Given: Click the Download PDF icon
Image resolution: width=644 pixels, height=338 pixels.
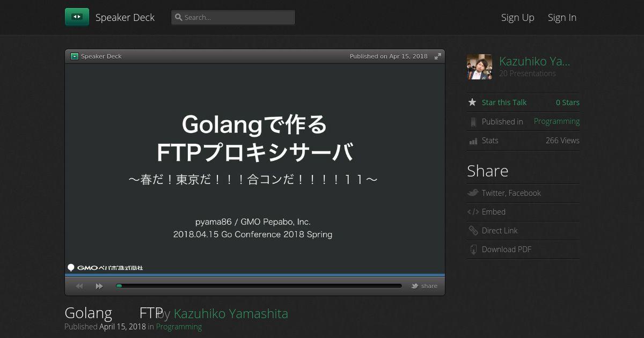Looking at the screenshot, I should click(473, 249).
